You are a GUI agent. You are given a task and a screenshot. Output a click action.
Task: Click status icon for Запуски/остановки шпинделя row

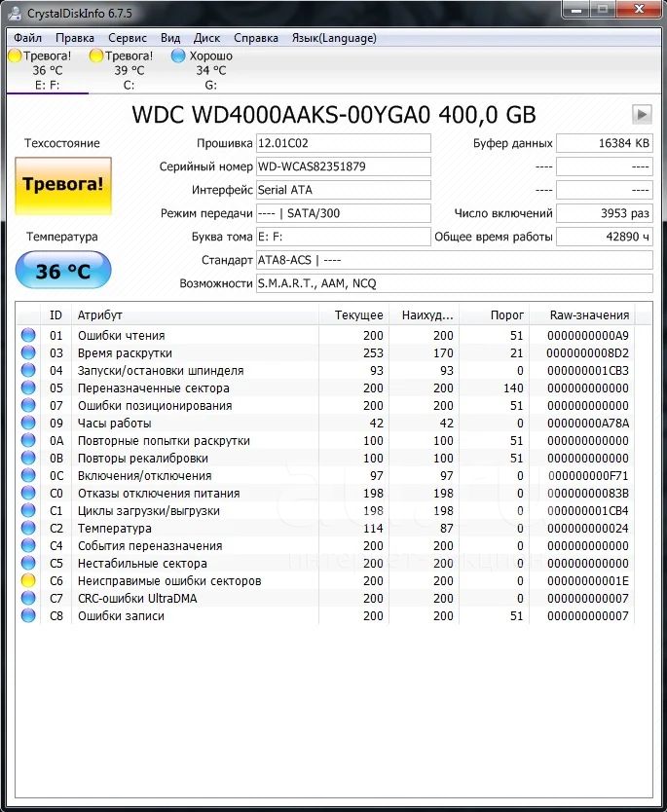28,370
